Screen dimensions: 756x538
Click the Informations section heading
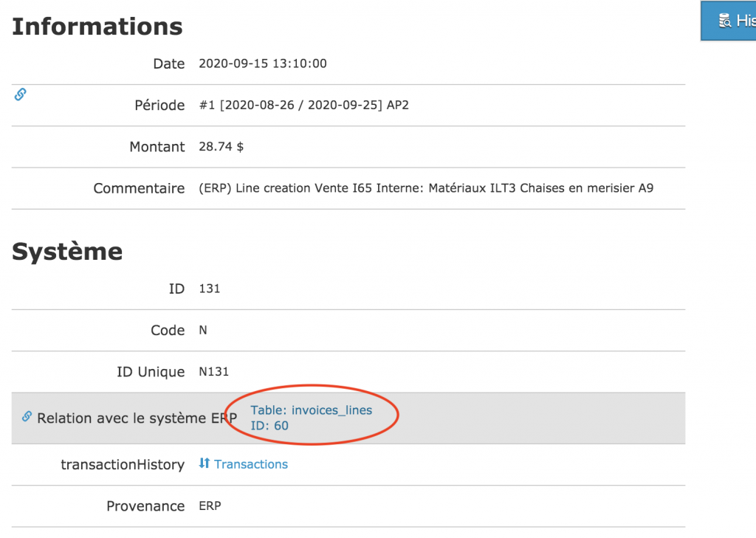tap(97, 27)
